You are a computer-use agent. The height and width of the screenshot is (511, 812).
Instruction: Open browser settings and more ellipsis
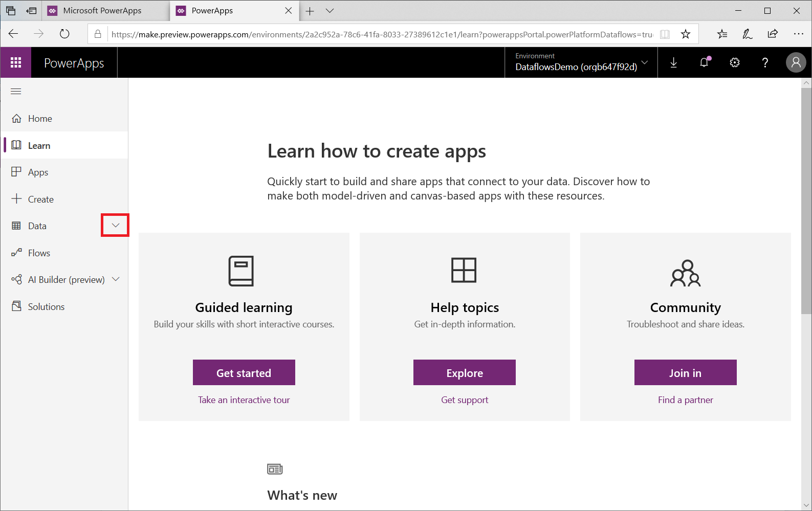tap(798, 34)
